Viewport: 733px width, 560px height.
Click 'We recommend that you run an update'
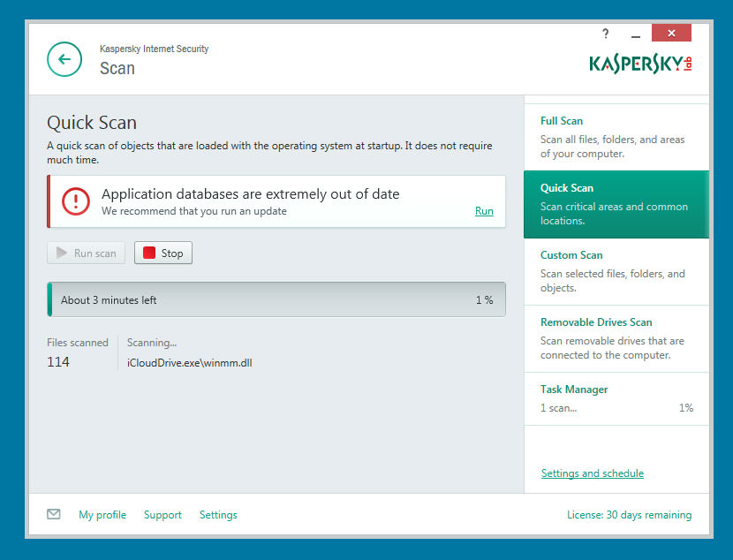194,211
